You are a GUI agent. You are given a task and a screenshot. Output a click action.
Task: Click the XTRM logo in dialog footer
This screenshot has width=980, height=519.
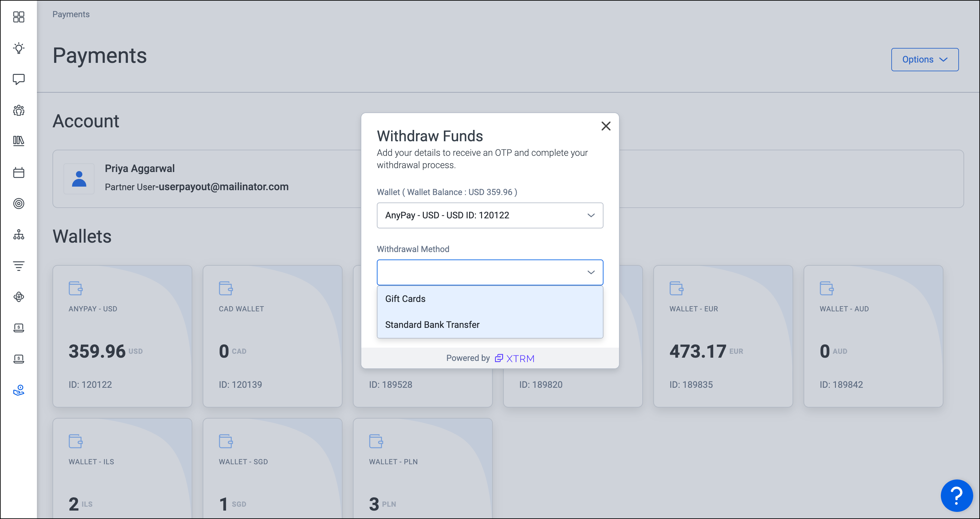click(x=515, y=358)
